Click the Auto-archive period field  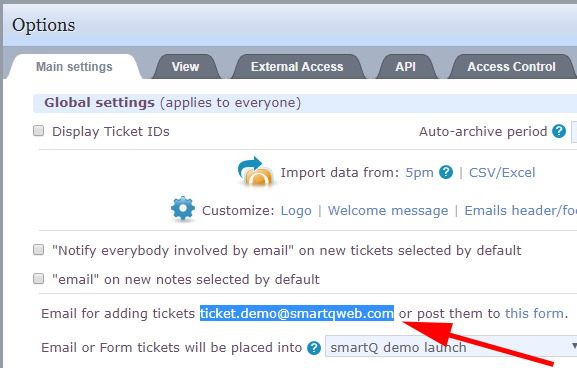click(x=574, y=131)
